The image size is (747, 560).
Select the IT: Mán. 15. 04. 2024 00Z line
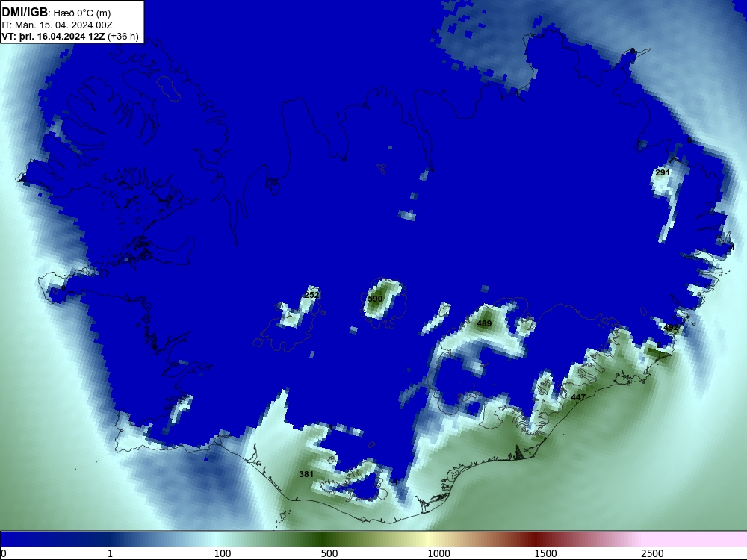pyautogui.click(x=58, y=25)
